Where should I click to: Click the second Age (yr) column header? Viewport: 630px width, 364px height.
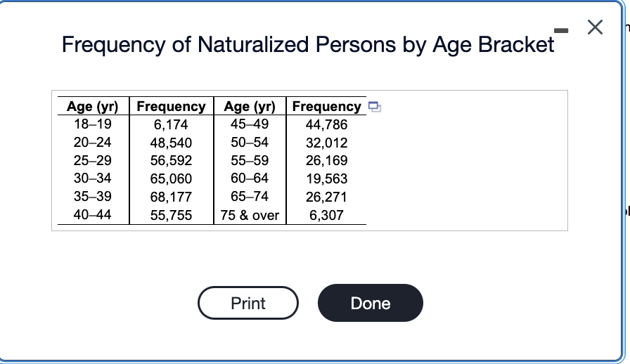coord(250,107)
